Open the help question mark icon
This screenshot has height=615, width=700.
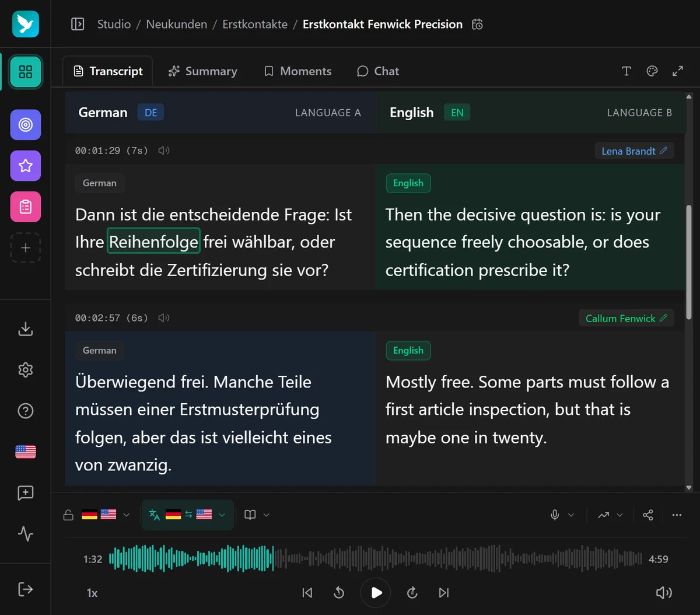point(26,411)
